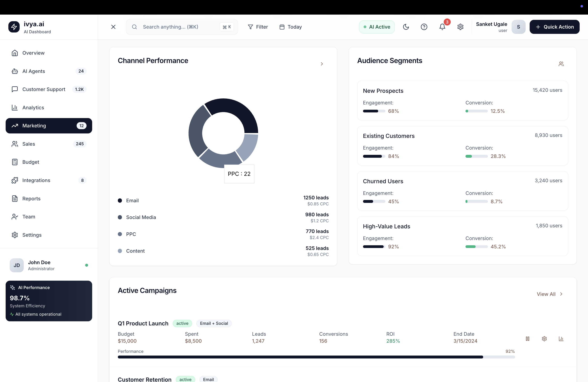The height and width of the screenshot is (382, 588).
Task: Open notifications bell with 3 badge
Action: tap(442, 27)
